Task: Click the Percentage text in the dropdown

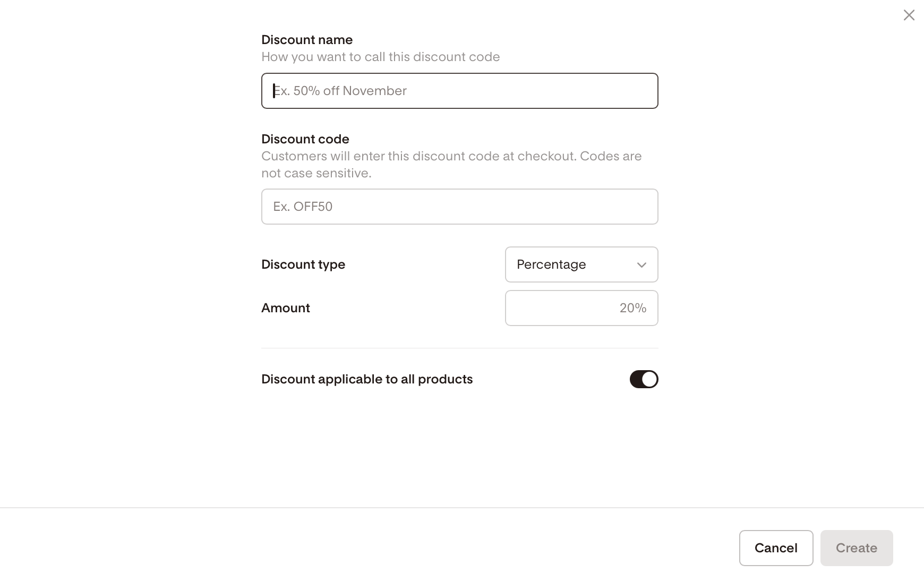Action: coord(551,264)
